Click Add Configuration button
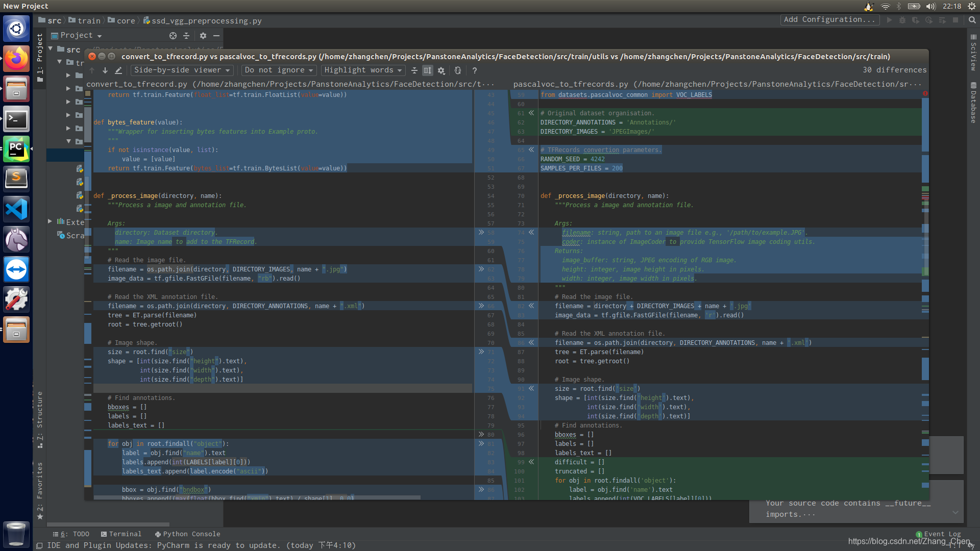The width and height of the screenshot is (980, 551). tap(830, 20)
